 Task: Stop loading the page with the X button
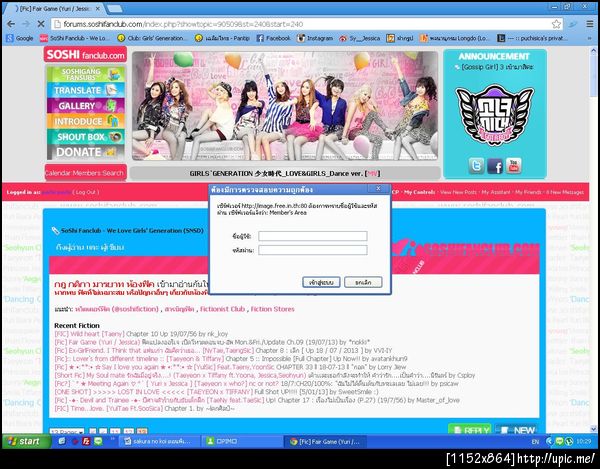pos(41,24)
